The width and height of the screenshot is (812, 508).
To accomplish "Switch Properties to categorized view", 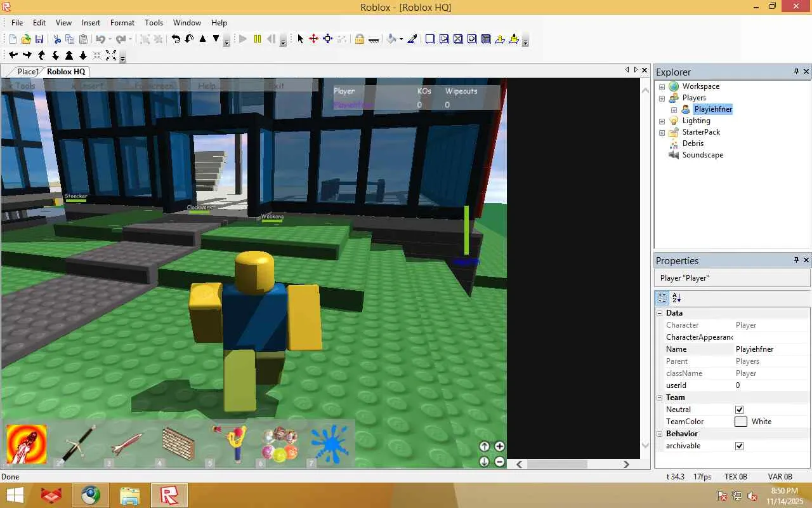I will coord(662,297).
